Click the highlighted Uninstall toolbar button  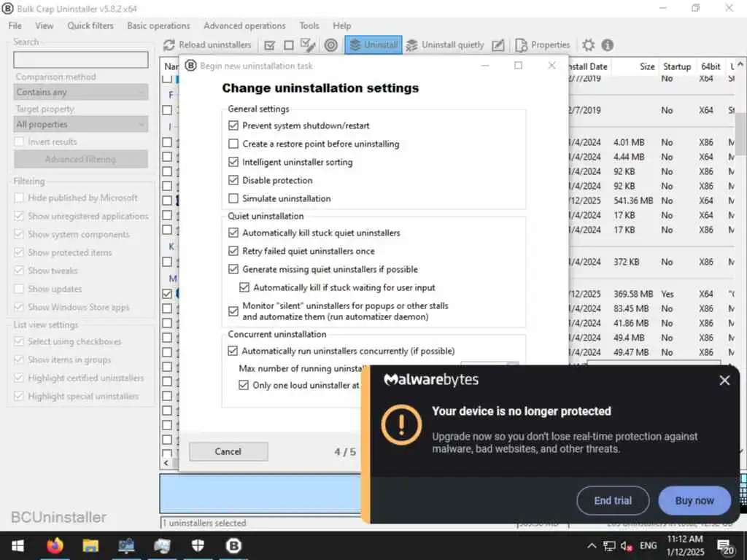click(x=373, y=44)
